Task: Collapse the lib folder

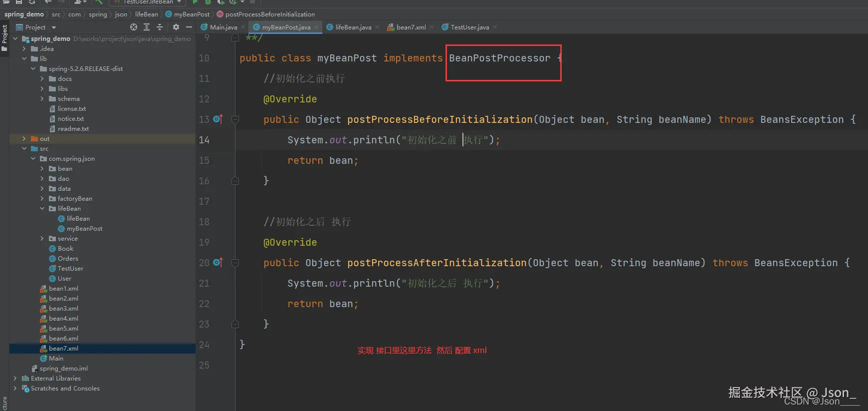Action: pos(24,58)
